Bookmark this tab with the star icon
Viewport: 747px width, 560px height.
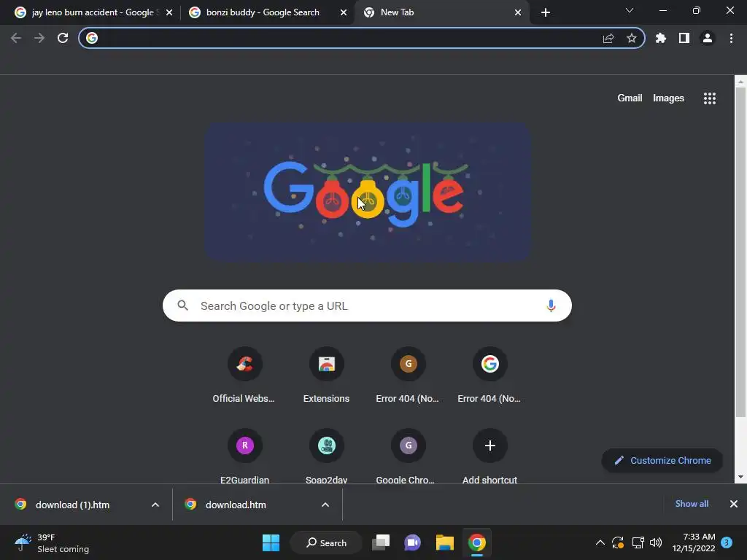point(632,38)
